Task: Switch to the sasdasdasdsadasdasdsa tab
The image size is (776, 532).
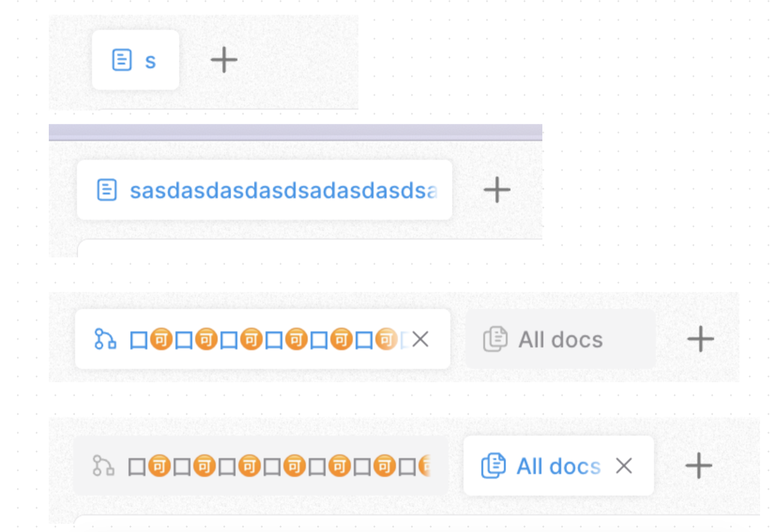Action: tap(283, 190)
